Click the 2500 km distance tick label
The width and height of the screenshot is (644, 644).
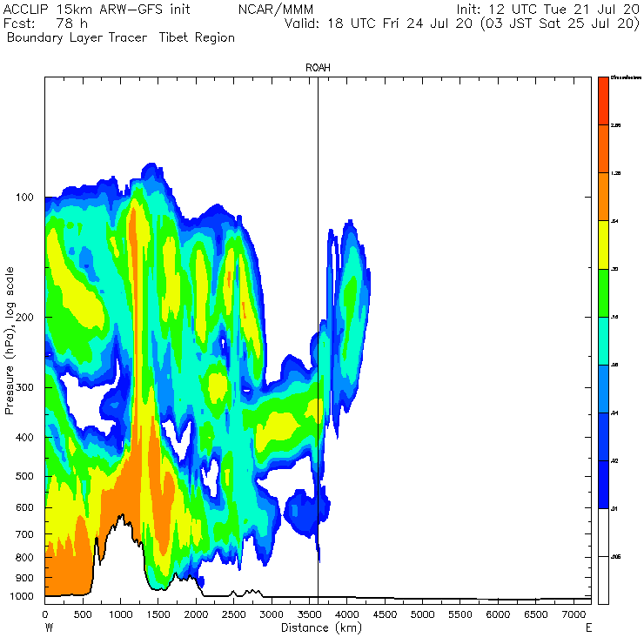click(234, 614)
